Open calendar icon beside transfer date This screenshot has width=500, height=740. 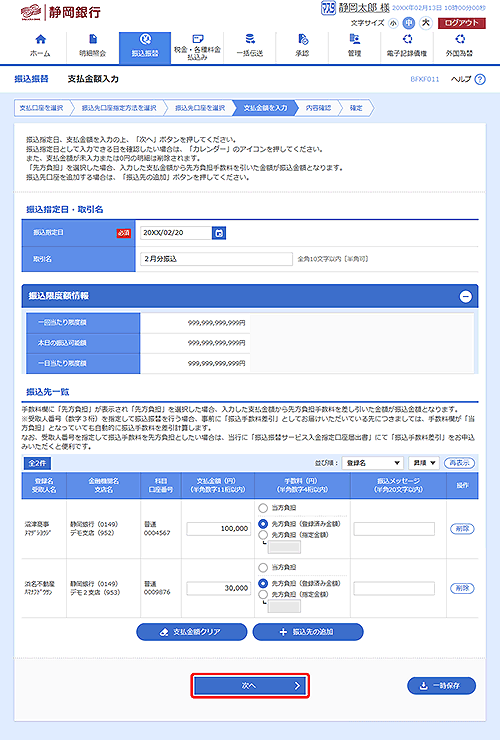[x=219, y=233]
